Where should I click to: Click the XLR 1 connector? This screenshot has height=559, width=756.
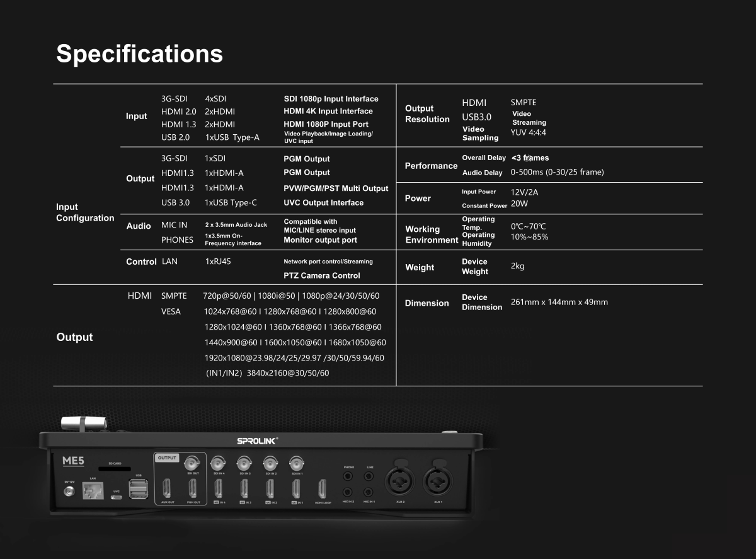pyautogui.click(x=437, y=482)
